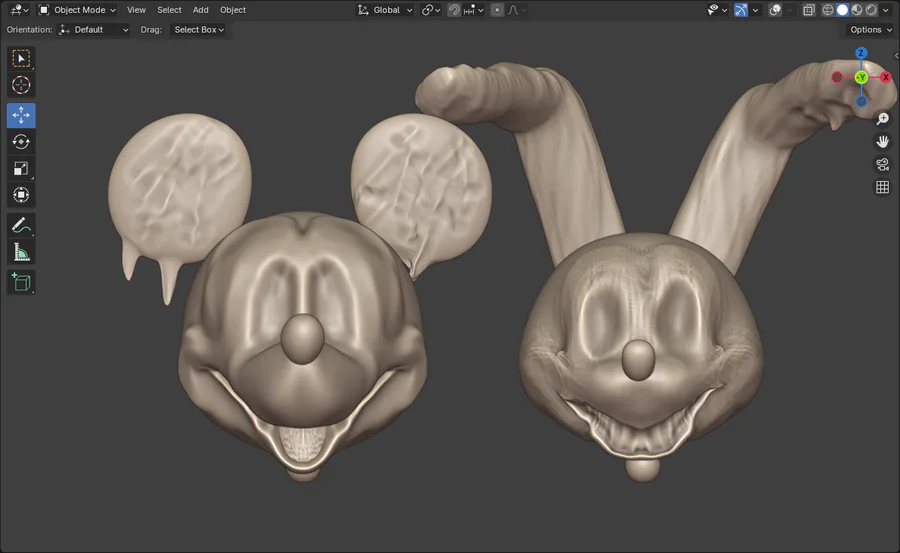
Task: Choose the Move tool in toolbar
Action: [21, 115]
